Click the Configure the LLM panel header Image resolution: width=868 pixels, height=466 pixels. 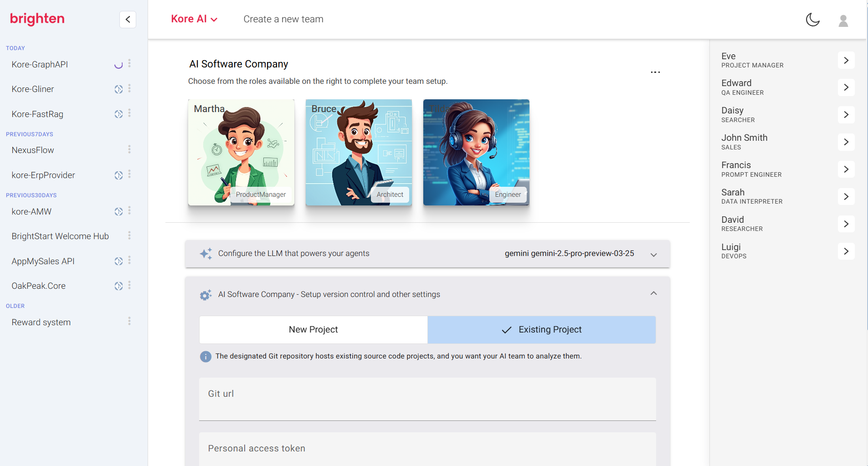pos(427,254)
